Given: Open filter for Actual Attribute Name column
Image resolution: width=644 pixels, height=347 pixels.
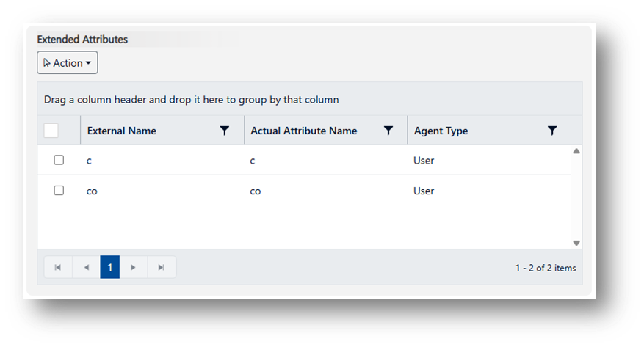Looking at the screenshot, I should click(x=388, y=131).
